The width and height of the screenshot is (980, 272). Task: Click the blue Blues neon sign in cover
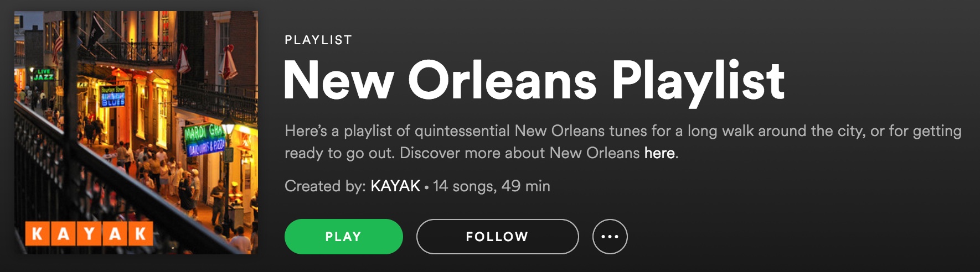point(113,97)
